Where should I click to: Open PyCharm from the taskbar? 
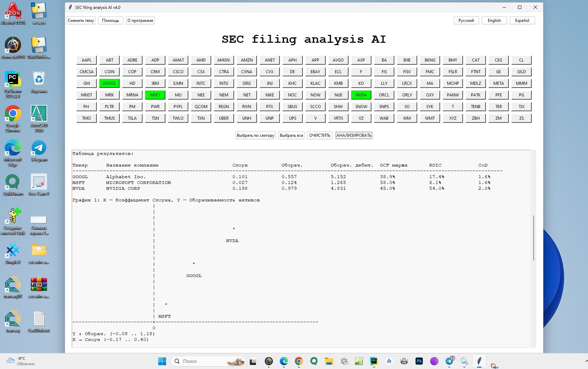click(x=374, y=361)
